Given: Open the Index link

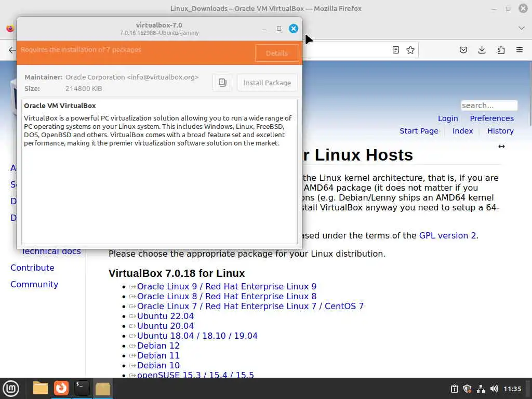Looking at the screenshot, I should pyautogui.click(x=462, y=131).
